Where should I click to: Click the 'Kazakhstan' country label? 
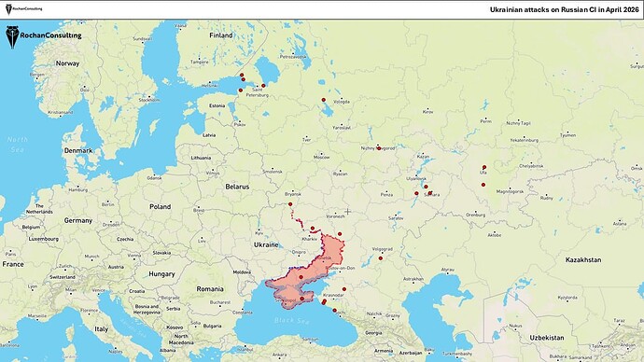pos(583,259)
